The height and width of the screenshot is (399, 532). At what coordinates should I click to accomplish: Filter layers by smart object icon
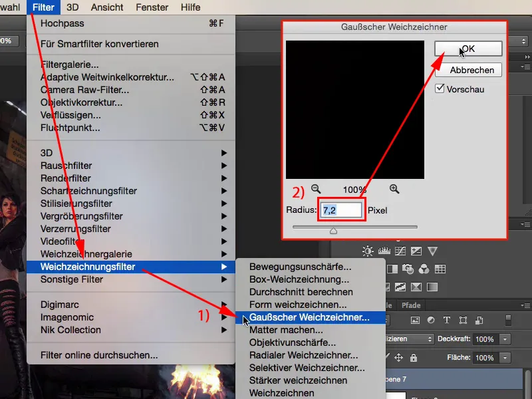pos(479,321)
